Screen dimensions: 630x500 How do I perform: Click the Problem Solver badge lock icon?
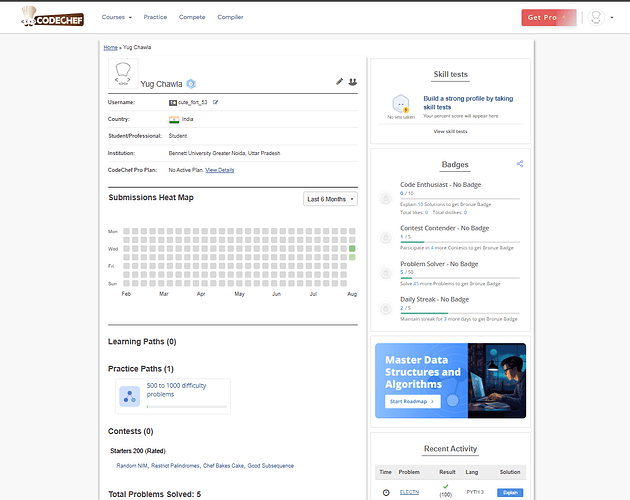(x=386, y=273)
